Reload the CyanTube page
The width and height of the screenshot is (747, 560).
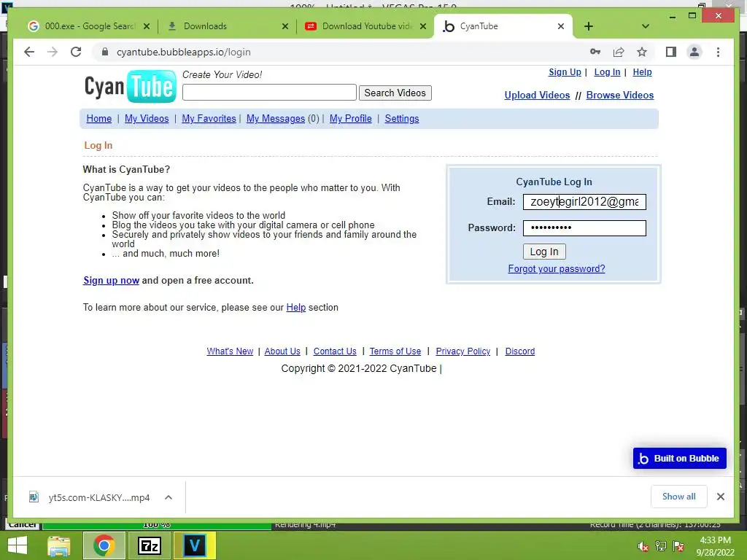[76, 52]
